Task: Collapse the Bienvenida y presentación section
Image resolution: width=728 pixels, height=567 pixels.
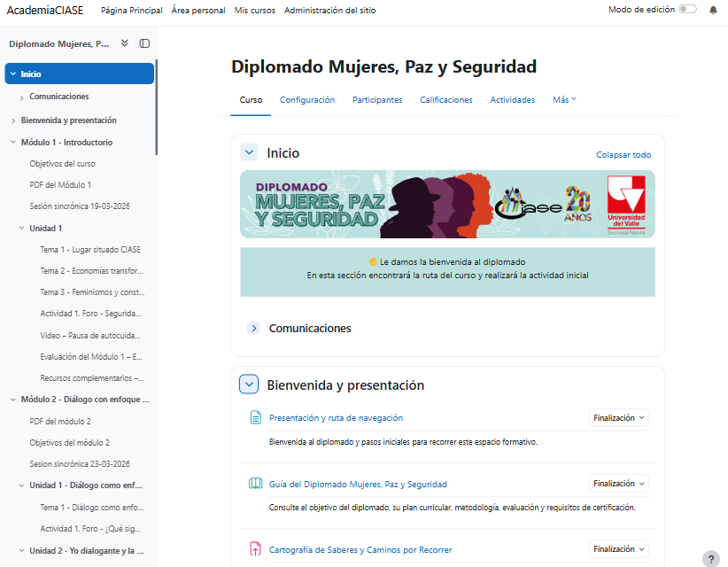Action: [x=249, y=384]
